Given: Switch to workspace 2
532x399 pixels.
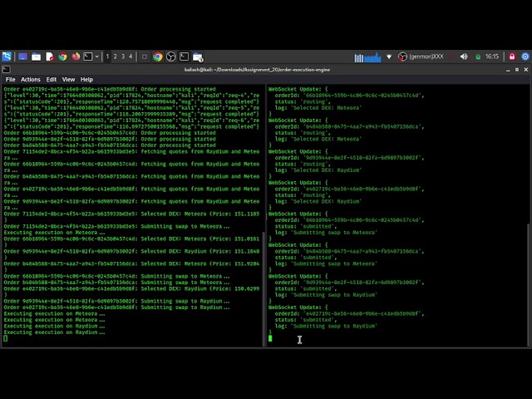Looking at the screenshot, I should (x=115, y=57).
